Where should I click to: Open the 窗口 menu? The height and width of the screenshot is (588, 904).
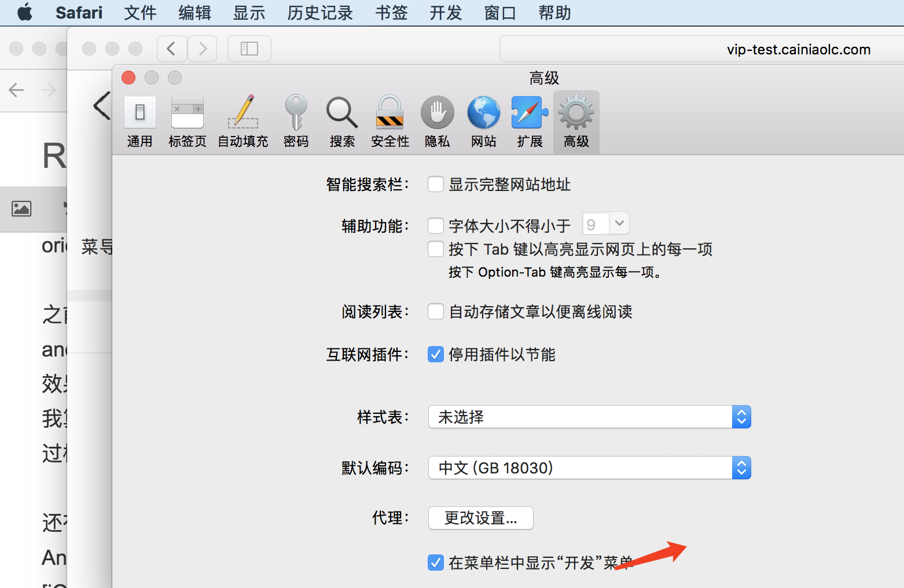(500, 12)
